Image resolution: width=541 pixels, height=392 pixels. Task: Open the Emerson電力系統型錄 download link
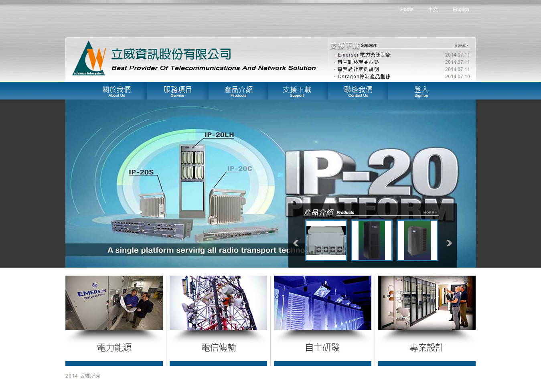364,55
